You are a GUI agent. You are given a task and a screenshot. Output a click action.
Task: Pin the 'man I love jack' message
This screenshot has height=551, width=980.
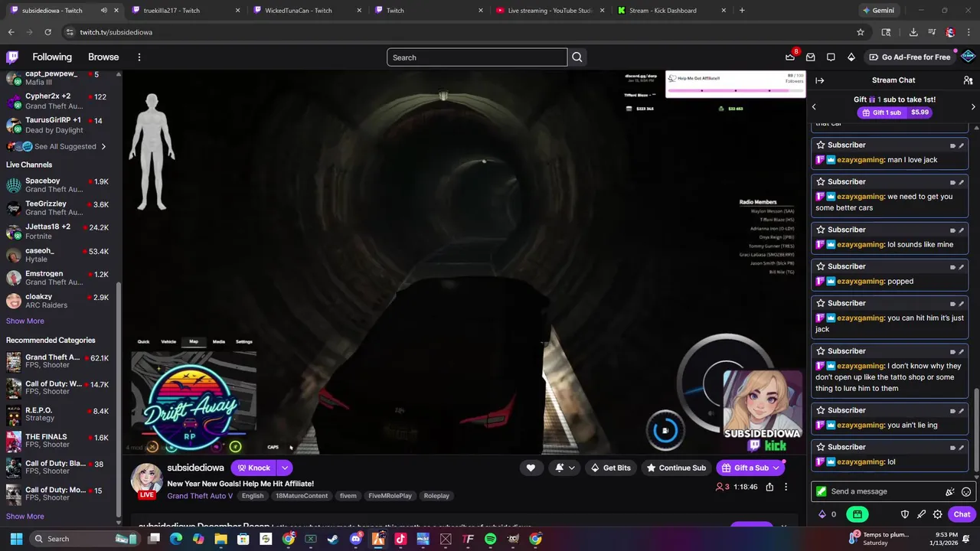click(x=962, y=145)
